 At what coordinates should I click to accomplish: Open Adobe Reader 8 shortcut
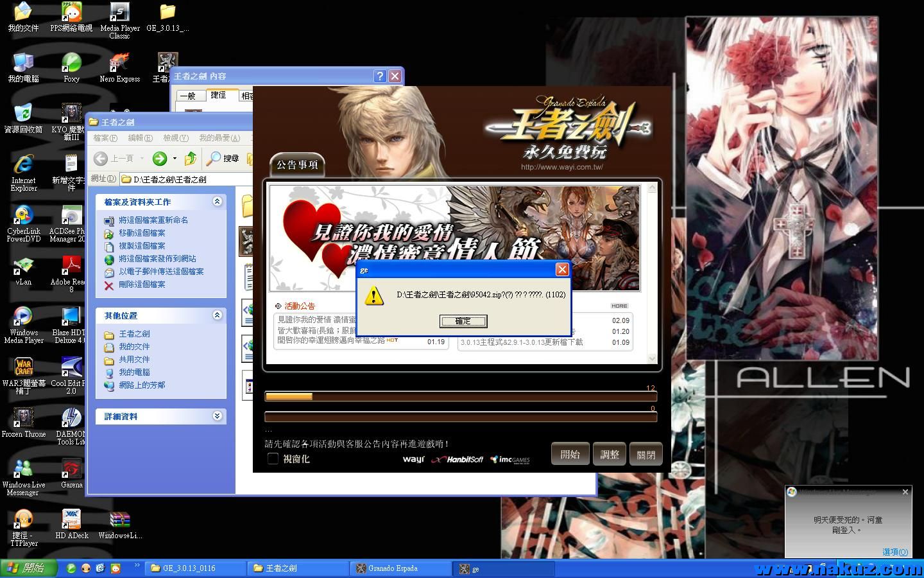click(x=71, y=275)
